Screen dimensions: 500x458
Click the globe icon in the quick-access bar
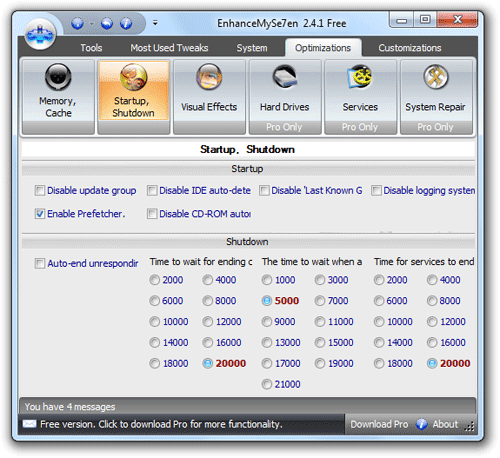pos(77,23)
